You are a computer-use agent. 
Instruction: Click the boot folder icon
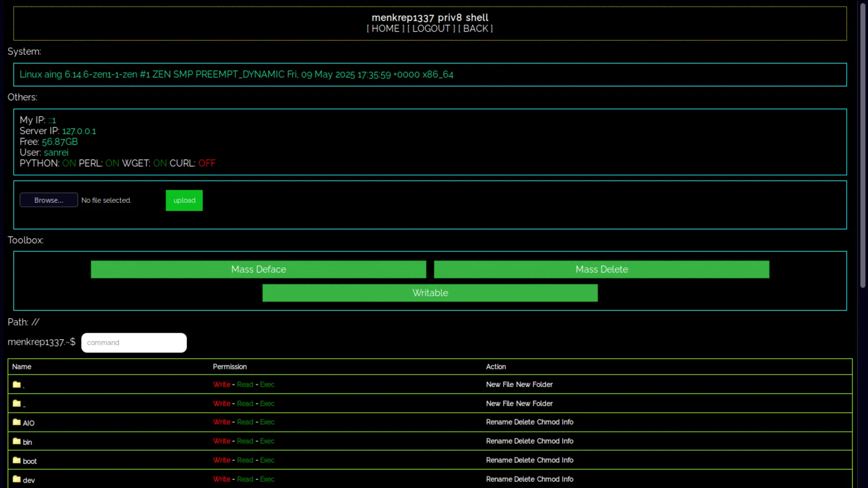(17, 460)
